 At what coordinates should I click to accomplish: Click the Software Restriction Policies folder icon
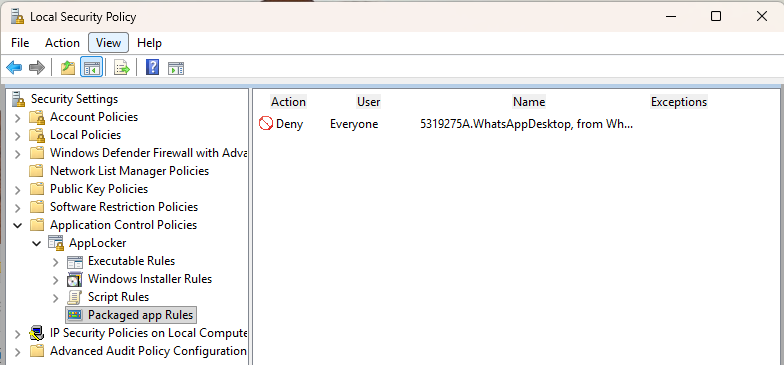click(x=36, y=207)
